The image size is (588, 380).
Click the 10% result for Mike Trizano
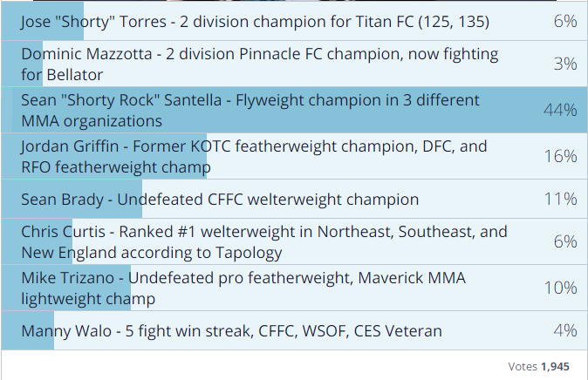coord(560,288)
